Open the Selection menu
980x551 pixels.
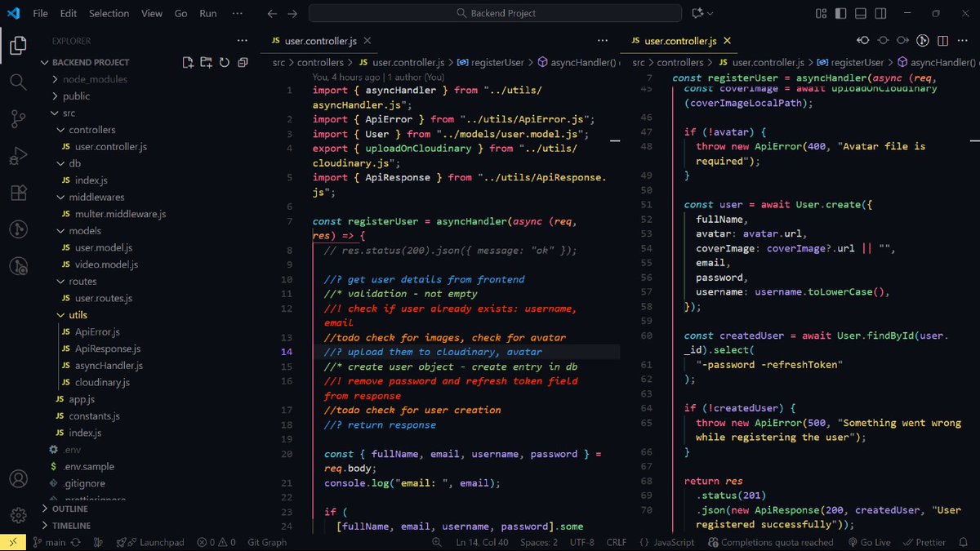[109, 12]
